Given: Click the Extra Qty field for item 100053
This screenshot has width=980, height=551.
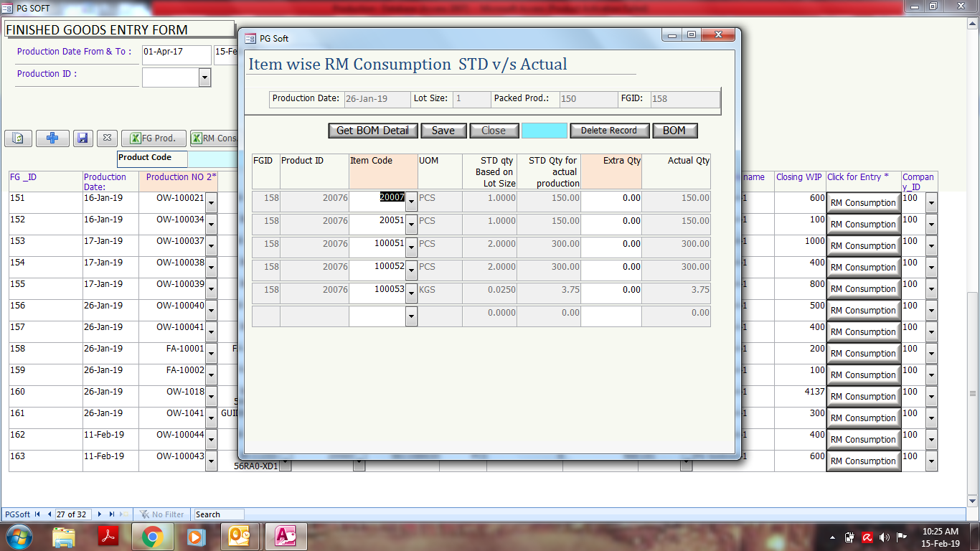Looking at the screenshot, I should click(611, 293).
